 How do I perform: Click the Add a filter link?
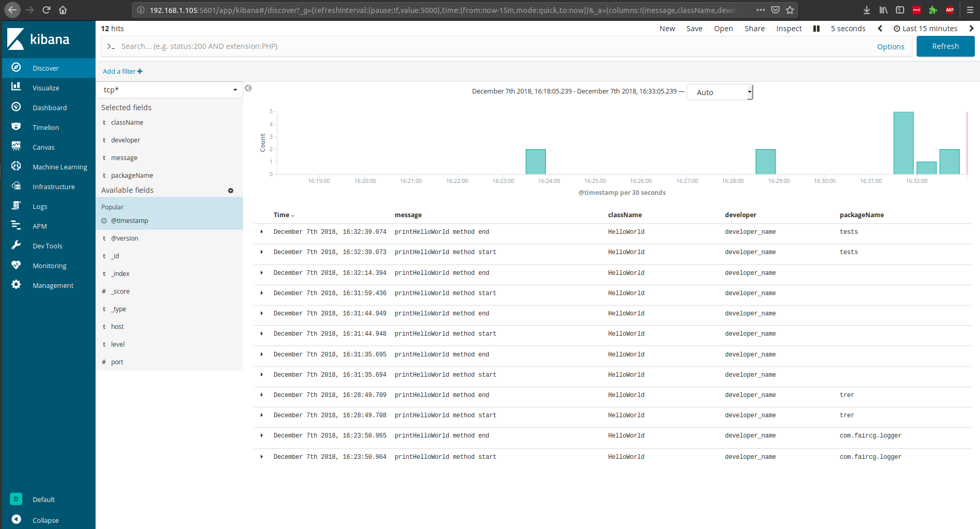pos(123,72)
